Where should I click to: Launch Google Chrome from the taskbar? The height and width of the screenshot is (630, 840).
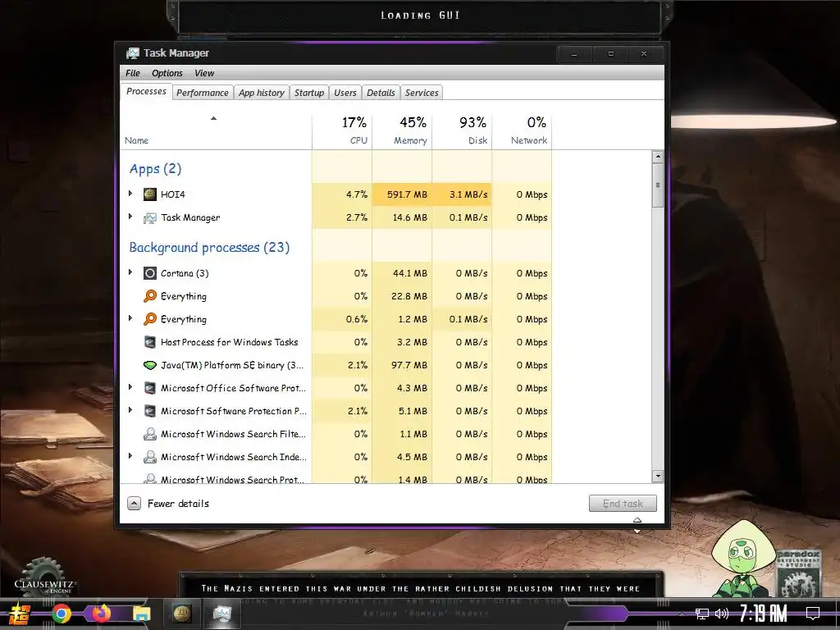point(62,614)
